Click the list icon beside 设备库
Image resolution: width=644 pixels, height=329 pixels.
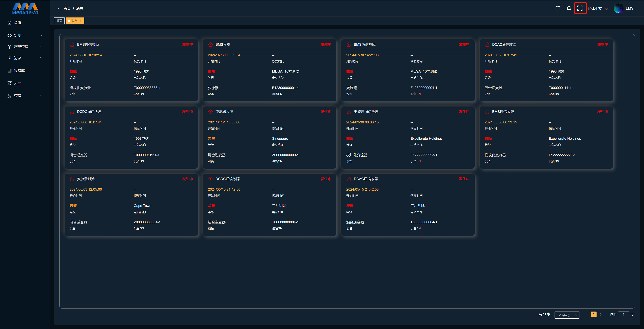click(10, 71)
